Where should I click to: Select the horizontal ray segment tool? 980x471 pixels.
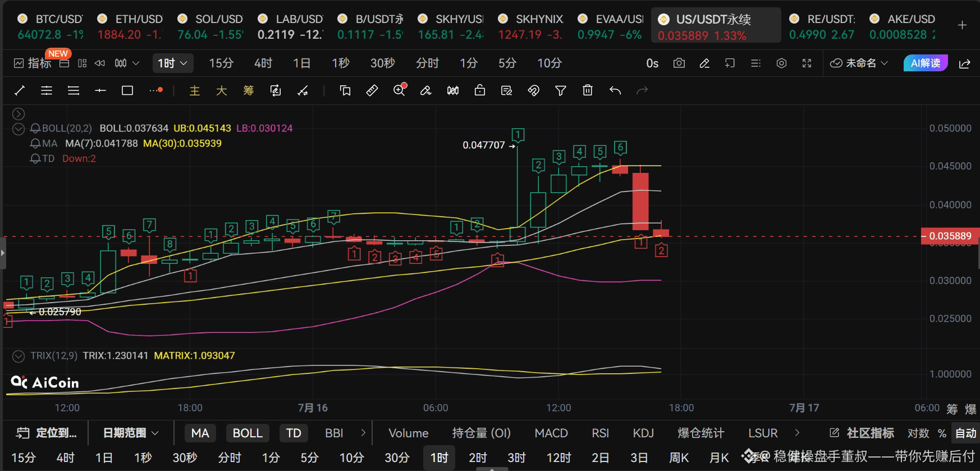point(100,90)
